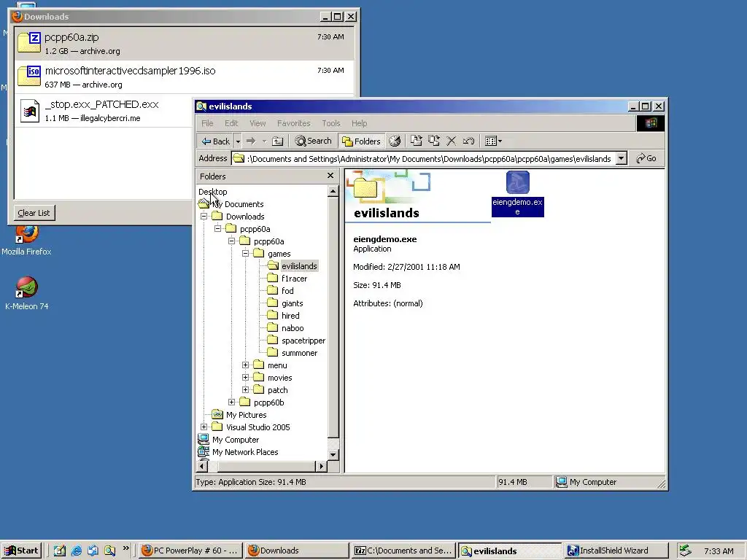747x560 pixels.
Task: Click the magnifier folder quick launch icon
Action: pyautogui.click(x=109, y=551)
